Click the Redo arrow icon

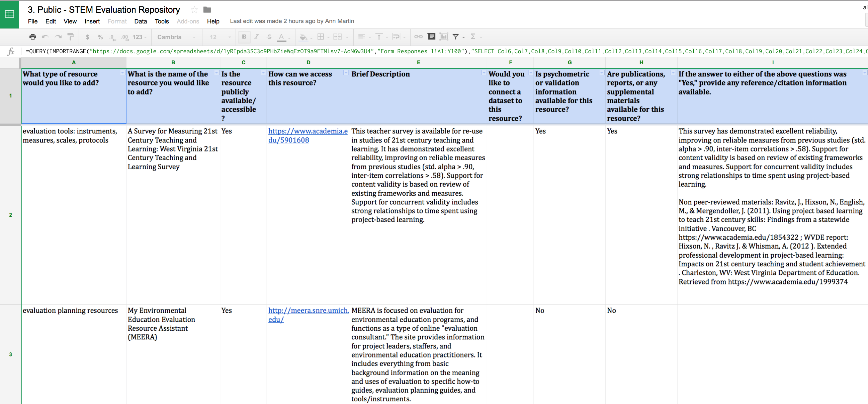(58, 37)
